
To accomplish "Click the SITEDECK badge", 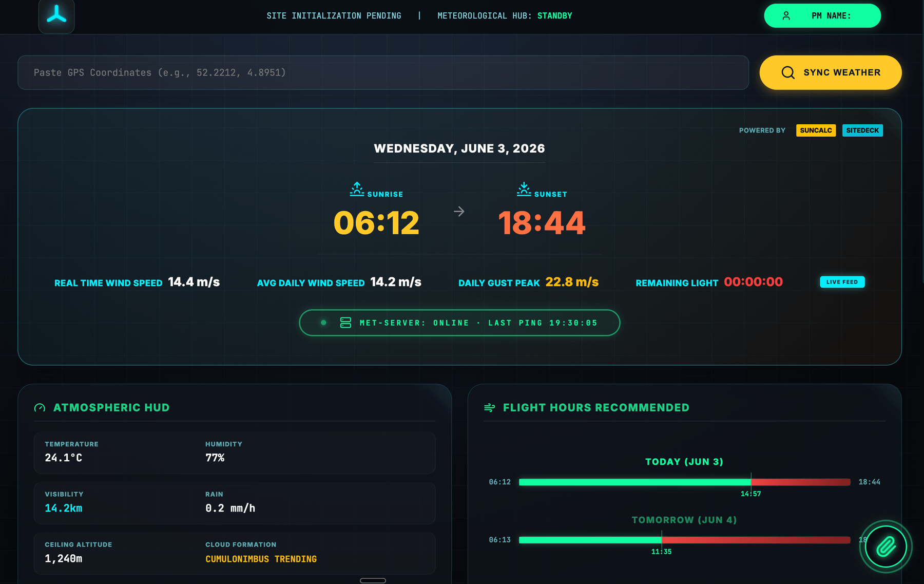I will click(862, 130).
